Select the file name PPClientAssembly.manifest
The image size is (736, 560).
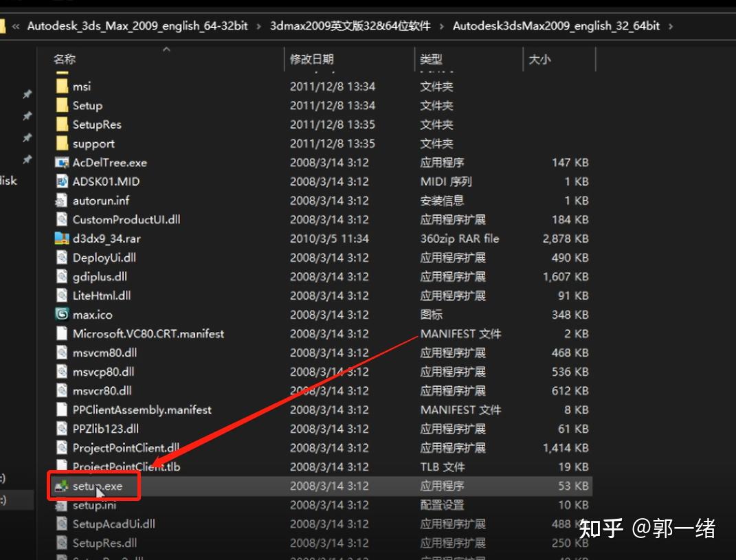(142, 410)
